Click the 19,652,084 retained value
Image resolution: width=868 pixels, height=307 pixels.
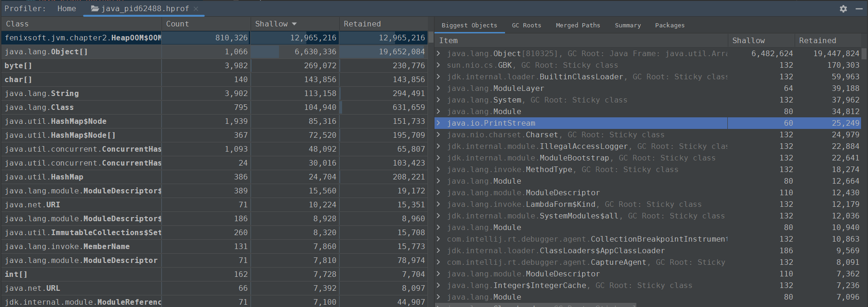tap(402, 52)
